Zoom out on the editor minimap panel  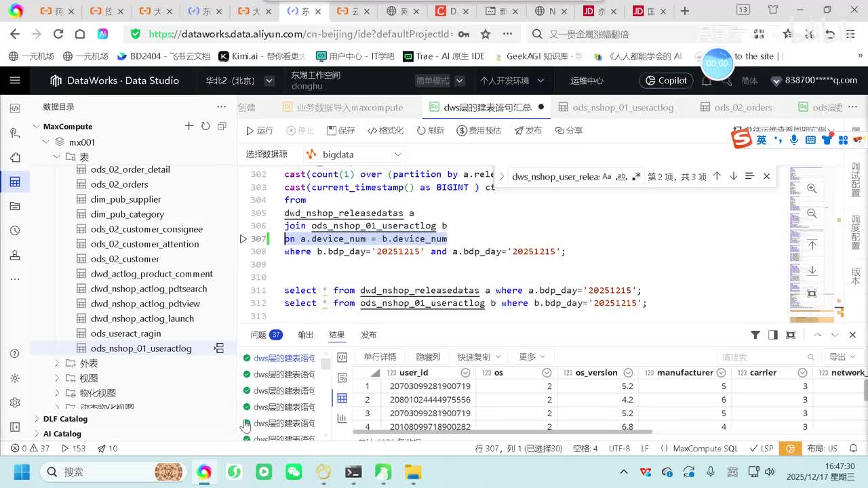tap(812, 214)
